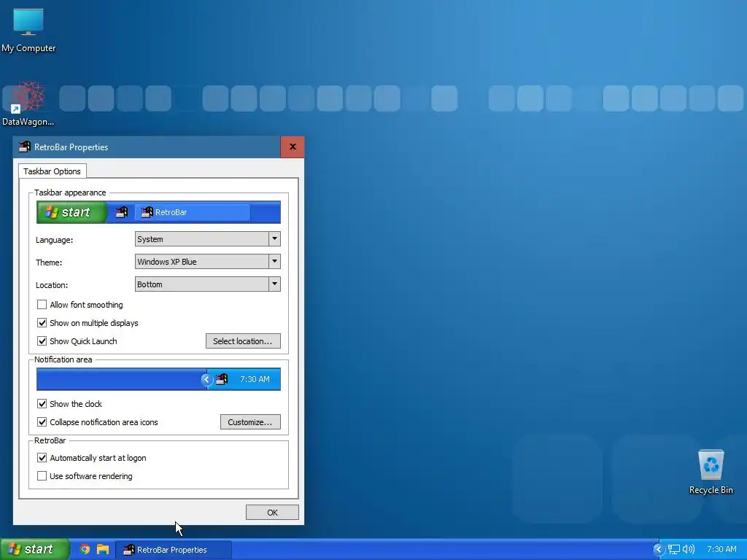Screen dimensions: 747x560
Task: Open the Location dropdown showing Bottom
Action: click(x=208, y=284)
